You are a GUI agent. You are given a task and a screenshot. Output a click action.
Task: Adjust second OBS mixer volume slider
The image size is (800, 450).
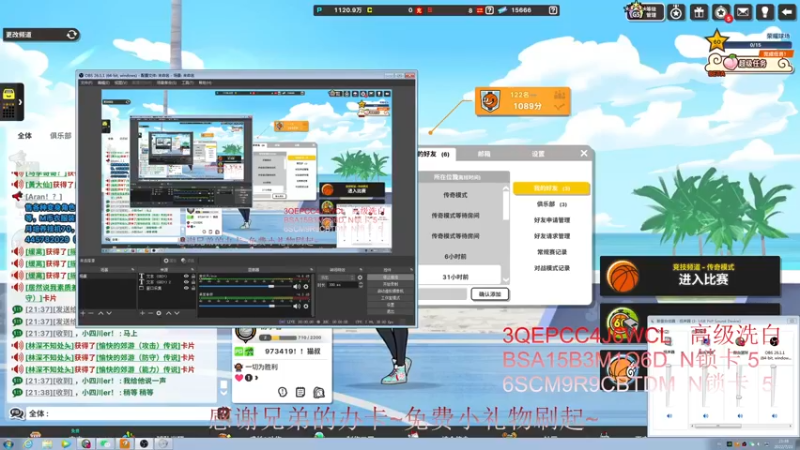click(x=245, y=306)
